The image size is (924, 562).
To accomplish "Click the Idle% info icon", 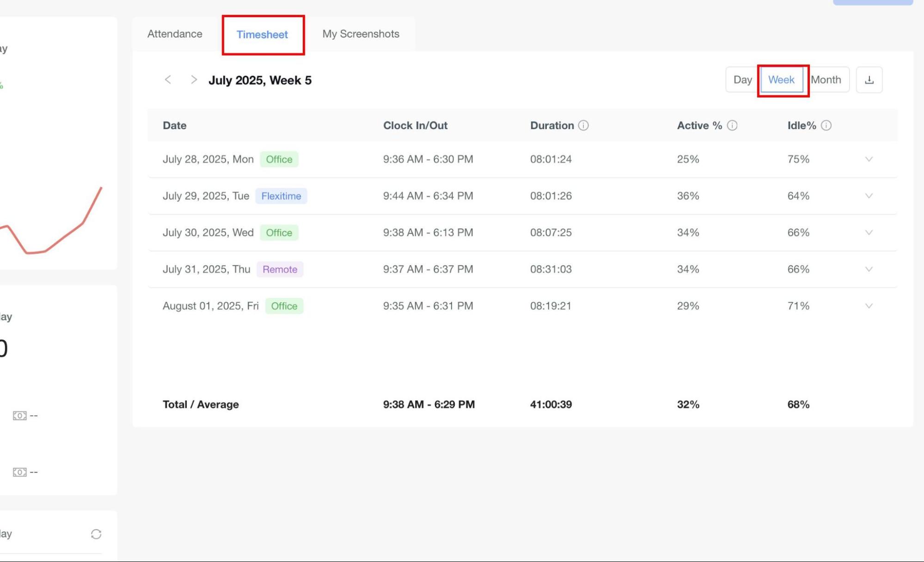I will (826, 125).
